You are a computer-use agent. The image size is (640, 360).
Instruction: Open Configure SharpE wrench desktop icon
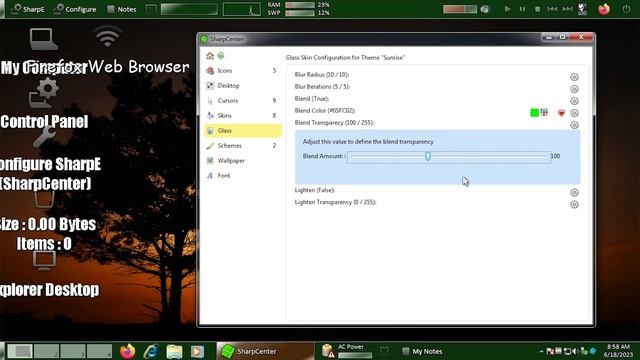point(44,137)
